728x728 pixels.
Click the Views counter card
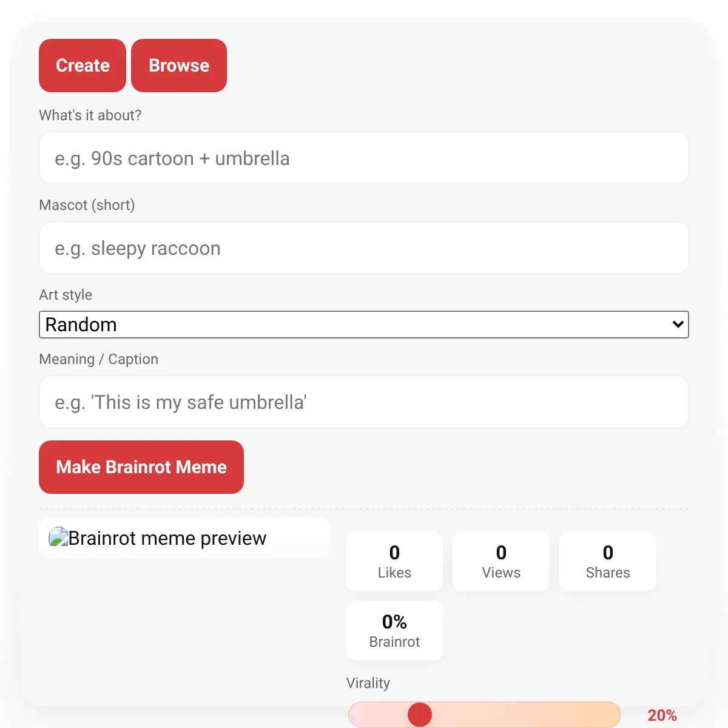(501, 561)
